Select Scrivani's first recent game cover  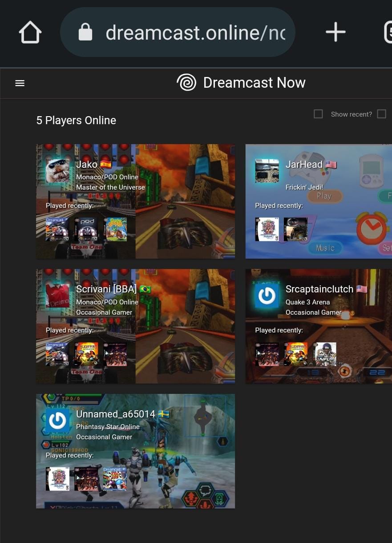[x=57, y=354]
